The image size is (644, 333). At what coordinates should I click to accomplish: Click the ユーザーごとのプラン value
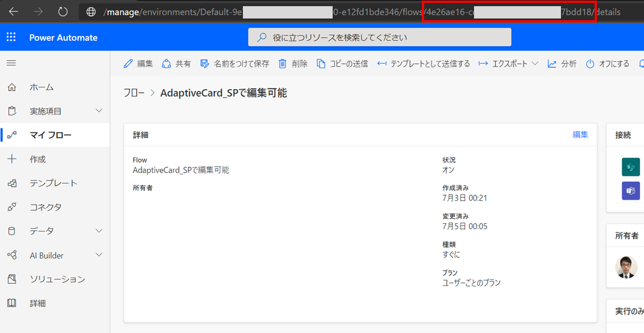click(x=471, y=283)
